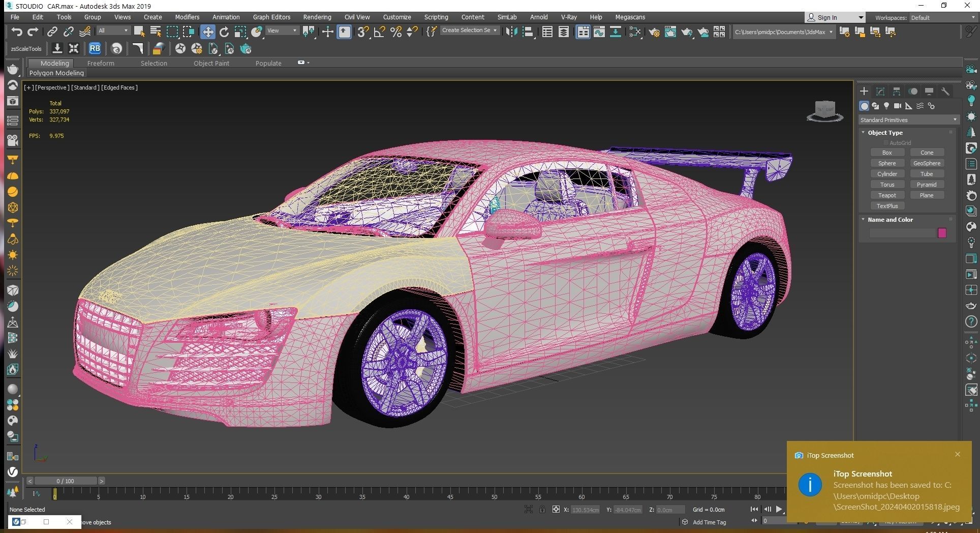Image resolution: width=980 pixels, height=533 pixels.
Task: Select the Cameras category icon
Action: click(898, 106)
